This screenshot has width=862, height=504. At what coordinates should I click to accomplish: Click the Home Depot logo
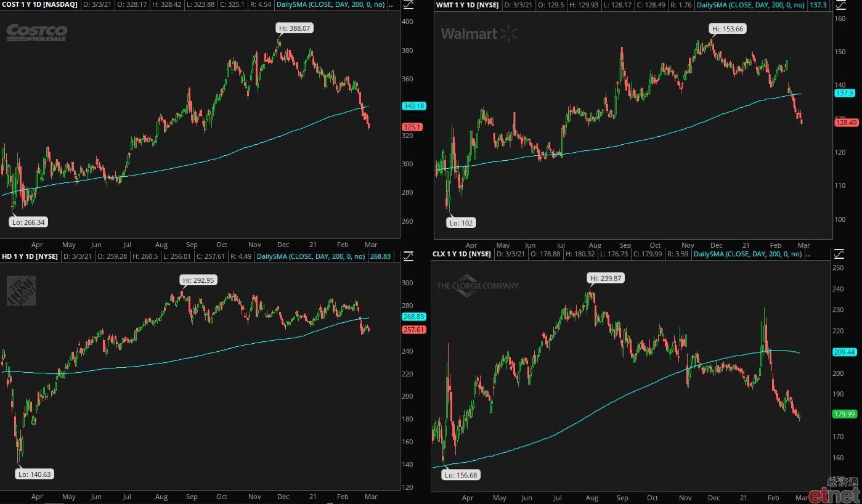21,291
